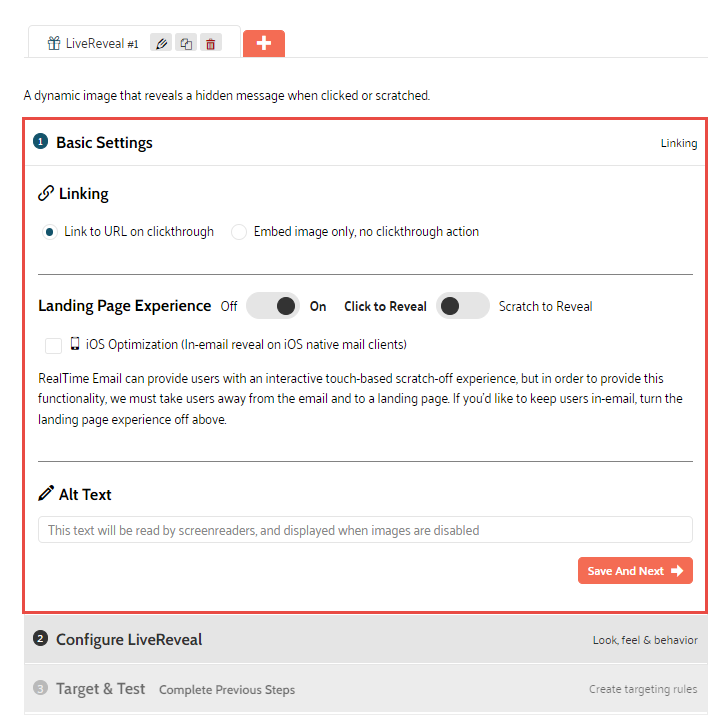Click the edit pencil icon on LiveReveal tab

161,44
